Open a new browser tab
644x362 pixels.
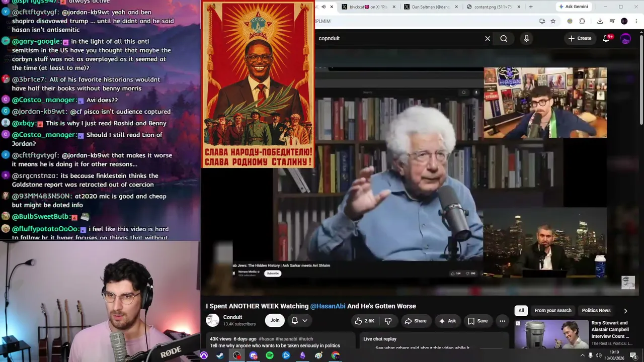pyautogui.click(x=530, y=7)
